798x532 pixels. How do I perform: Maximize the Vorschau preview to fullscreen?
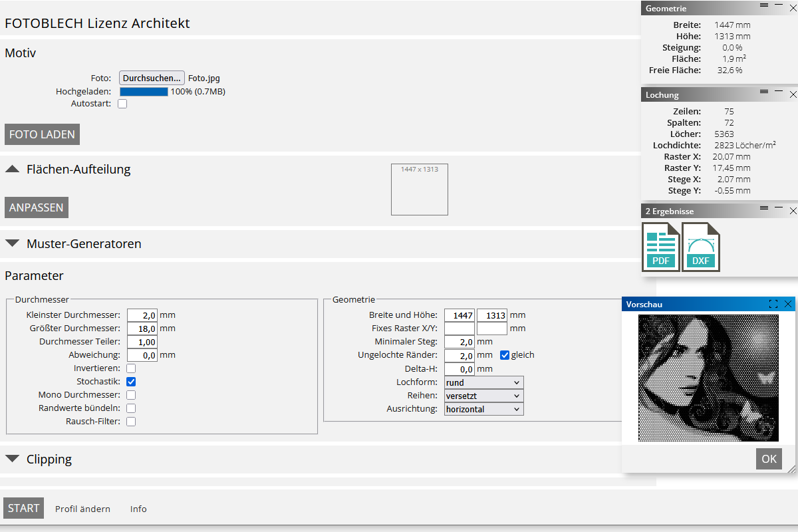point(773,304)
